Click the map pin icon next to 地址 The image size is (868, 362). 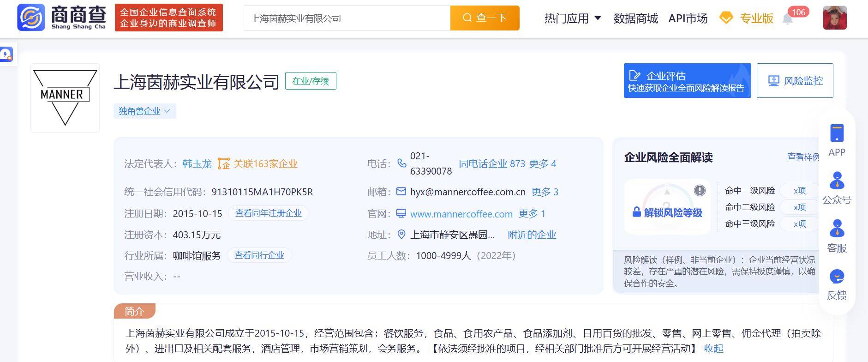click(401, 235)
